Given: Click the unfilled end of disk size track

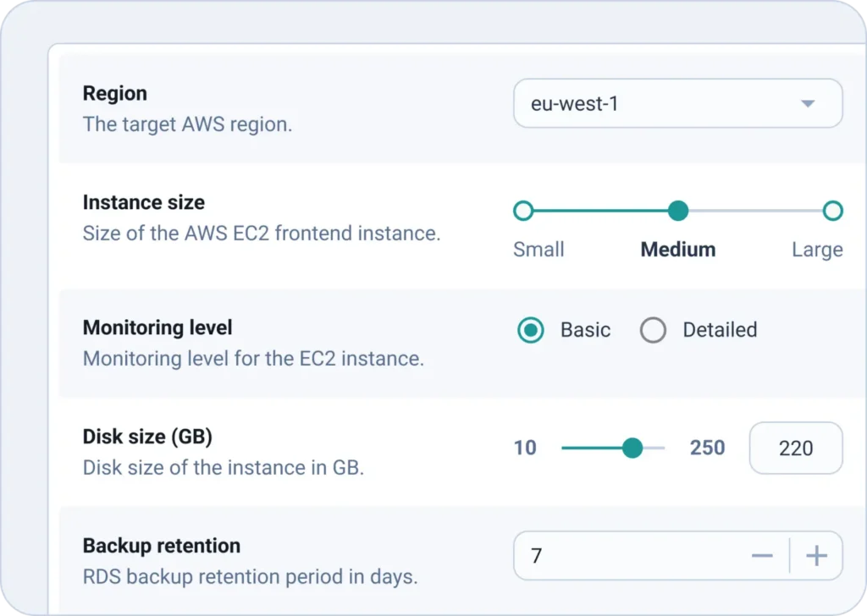Looking at the screenshot, I should point(654,448).
